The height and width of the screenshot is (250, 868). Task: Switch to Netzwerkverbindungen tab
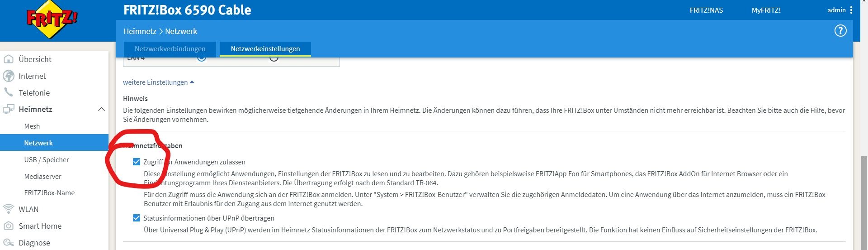pos(170,49)
